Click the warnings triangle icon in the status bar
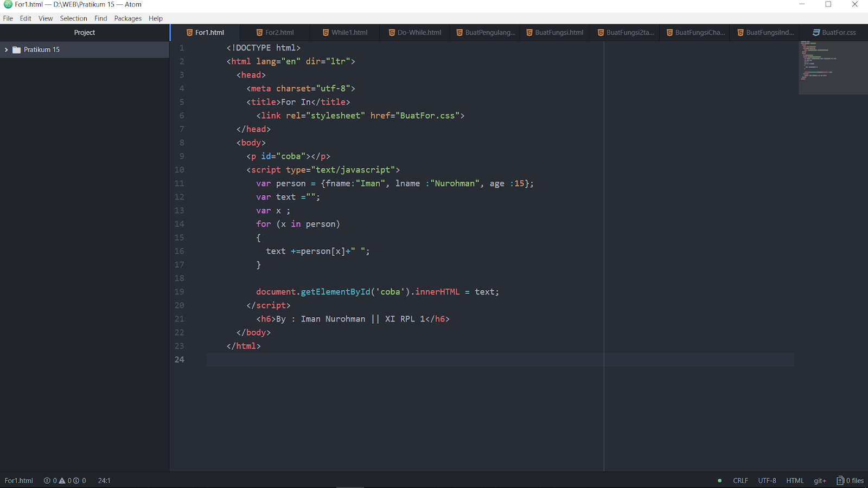The width and height of the screenshot is (868, 488). [61, 480]
